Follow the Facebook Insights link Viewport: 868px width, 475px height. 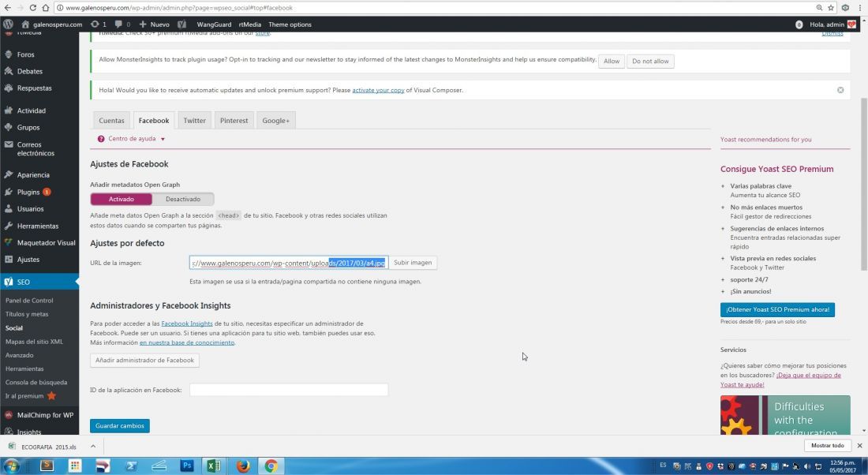[186, 324]
